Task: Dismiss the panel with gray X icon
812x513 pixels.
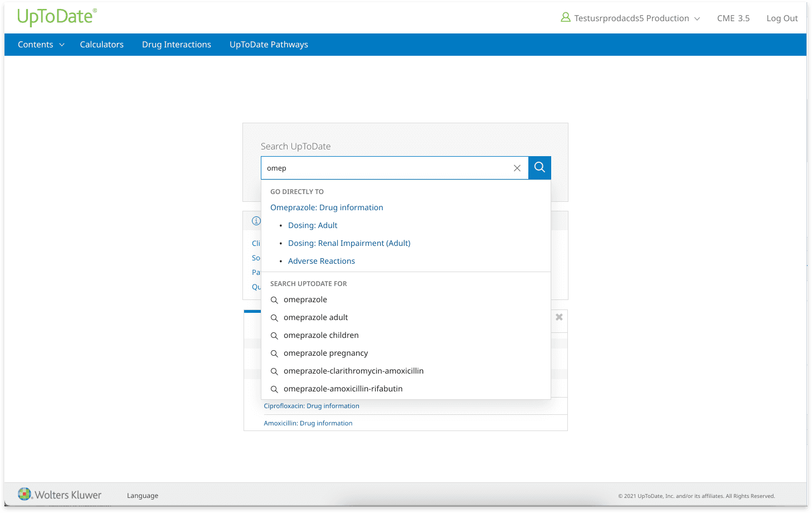Action: [x=559, y=317]
